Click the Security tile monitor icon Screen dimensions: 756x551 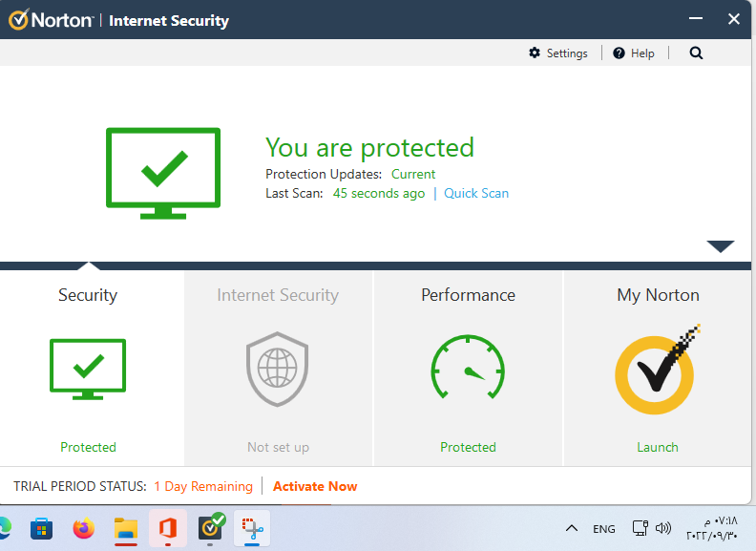tap(88, 370)
